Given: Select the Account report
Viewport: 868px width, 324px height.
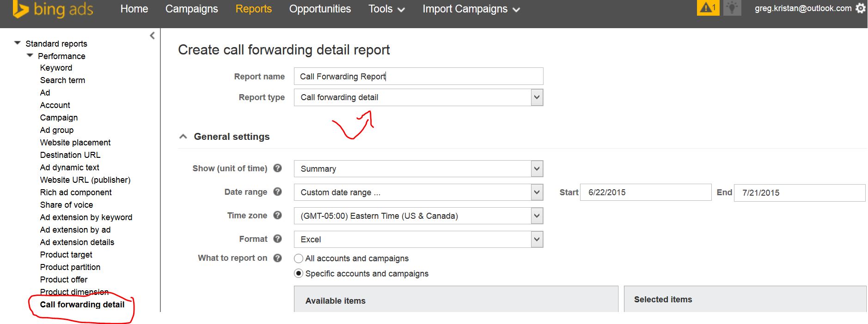Looking at the screenshot, I should (x=55, y=105).
